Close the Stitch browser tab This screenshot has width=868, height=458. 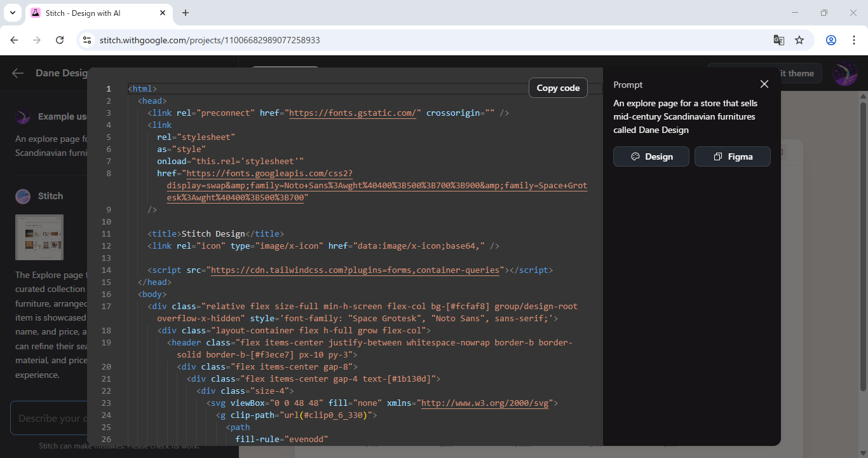[163, 13]
